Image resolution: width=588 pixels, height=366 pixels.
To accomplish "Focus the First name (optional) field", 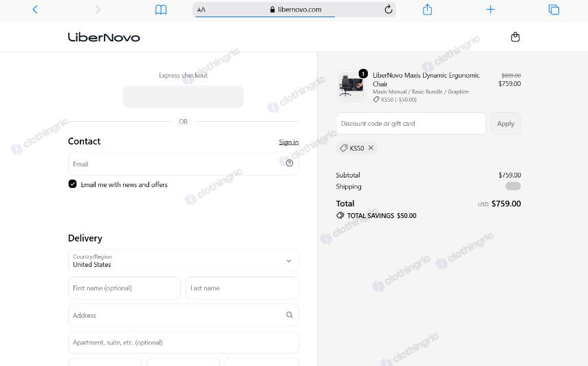I will coord(124,288).
